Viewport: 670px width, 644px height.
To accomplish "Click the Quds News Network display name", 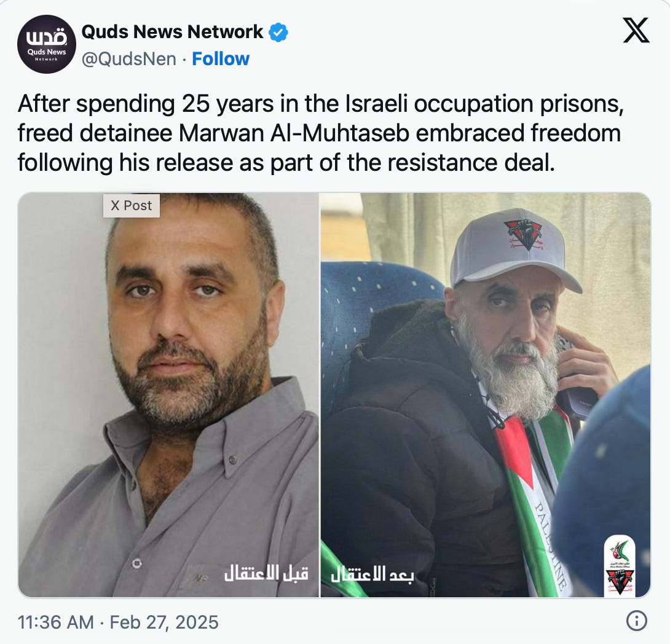I will (x=172, y=31).
